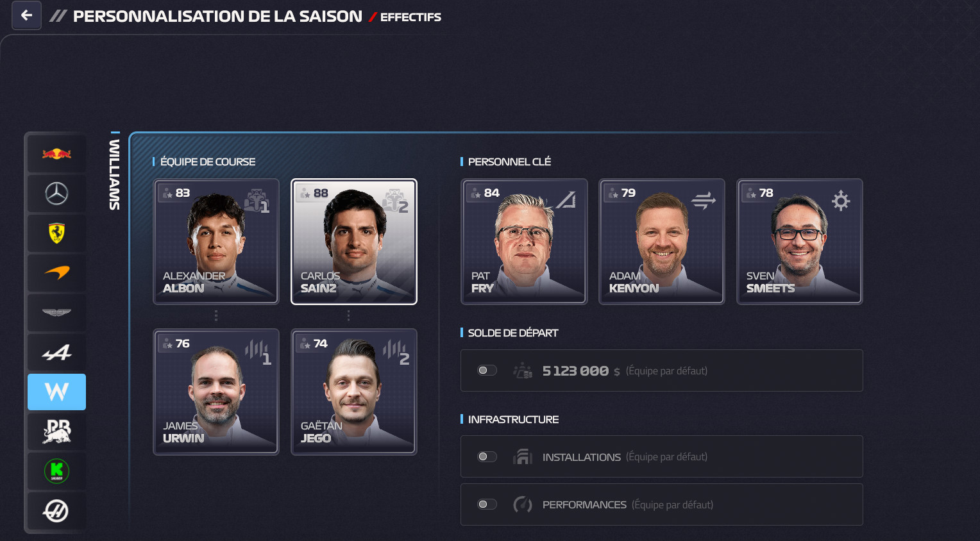Choose the Haas team icon
This screenshot has width=980, height=541.
pyautogui.click(x=56, y=511)
